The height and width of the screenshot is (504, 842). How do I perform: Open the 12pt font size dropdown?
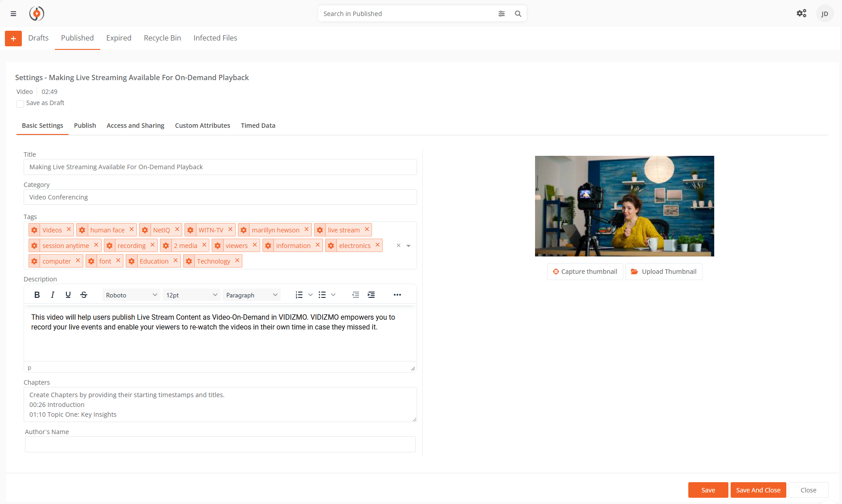[191, 295]
